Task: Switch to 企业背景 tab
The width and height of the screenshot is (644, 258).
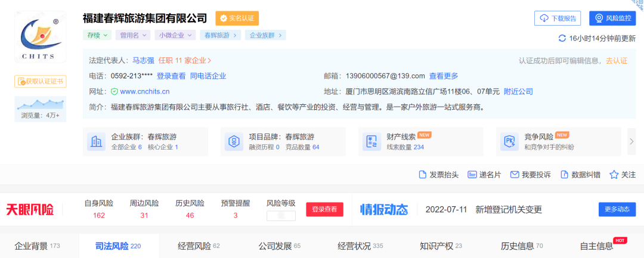Action: pyautogui.click(x=38, y=246)
